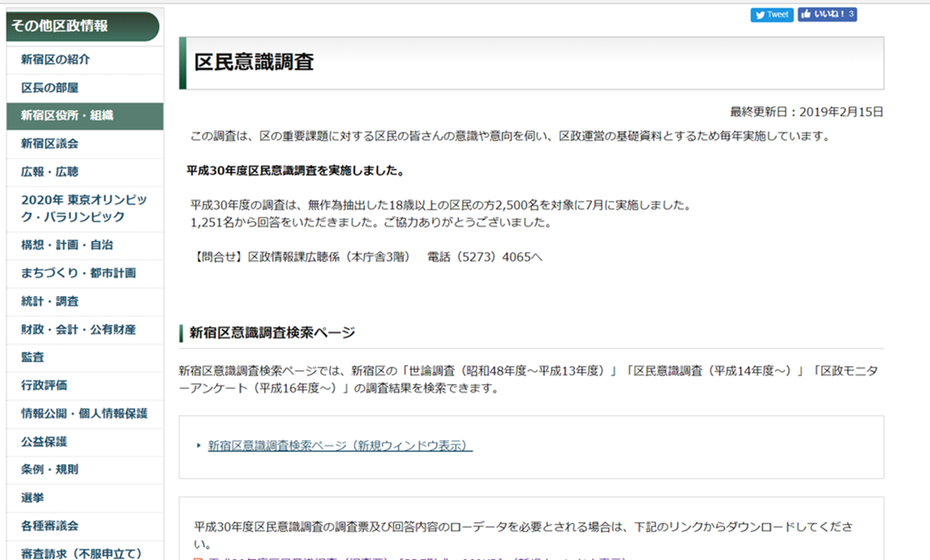Select 構想・計画・自治 in the sidebar
Image resolution: width=930 pixels, height=560 pixels.
[85, 245]
